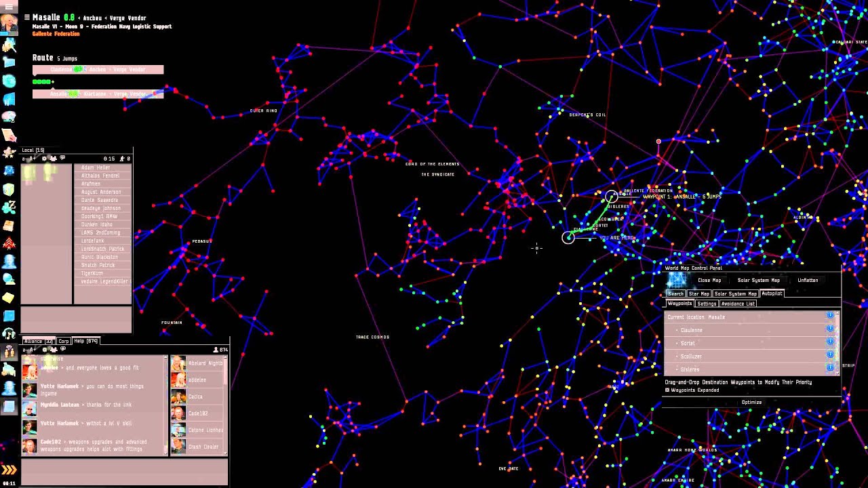The width and height of the screenshot is (868, 488).
Task: Click the Solar System Map button beside Close Map
Action: 759,280
